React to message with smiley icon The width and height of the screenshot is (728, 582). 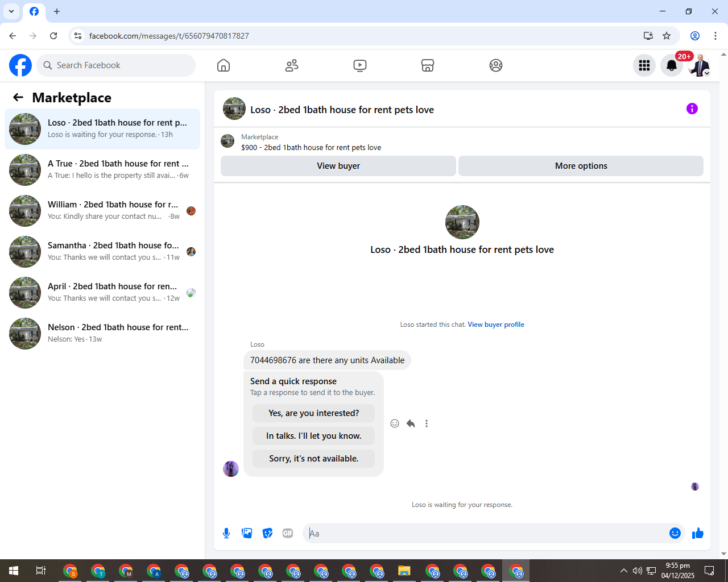click(395, 423)
